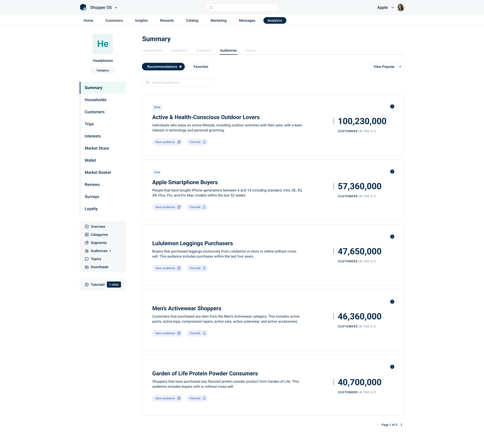Open Interests in left menu
The height and width of the screenshot is (448, 484).
pos(103,136)
